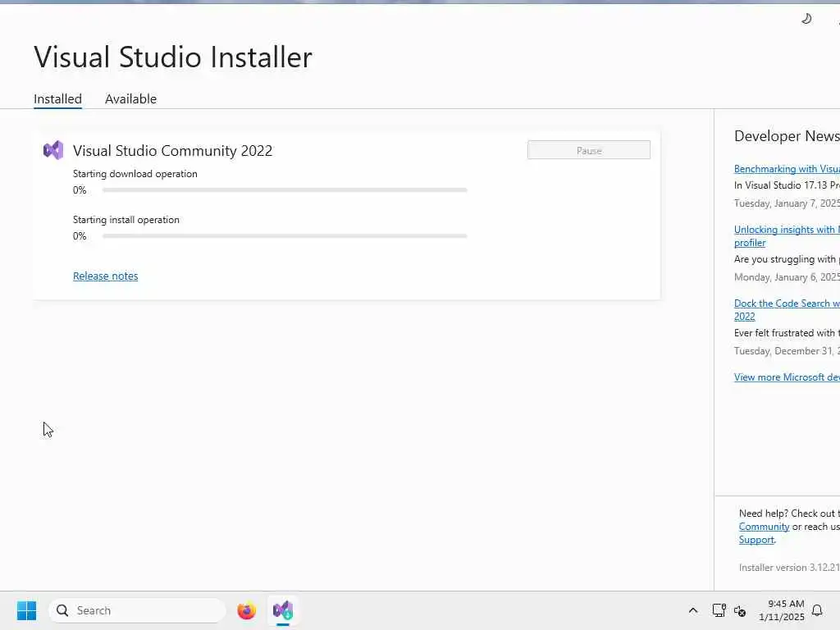Image resolution: width=840 pixels, height=630 pixels.
Task: Open View more Microsoft developer news link
Action: coord(787,377)
